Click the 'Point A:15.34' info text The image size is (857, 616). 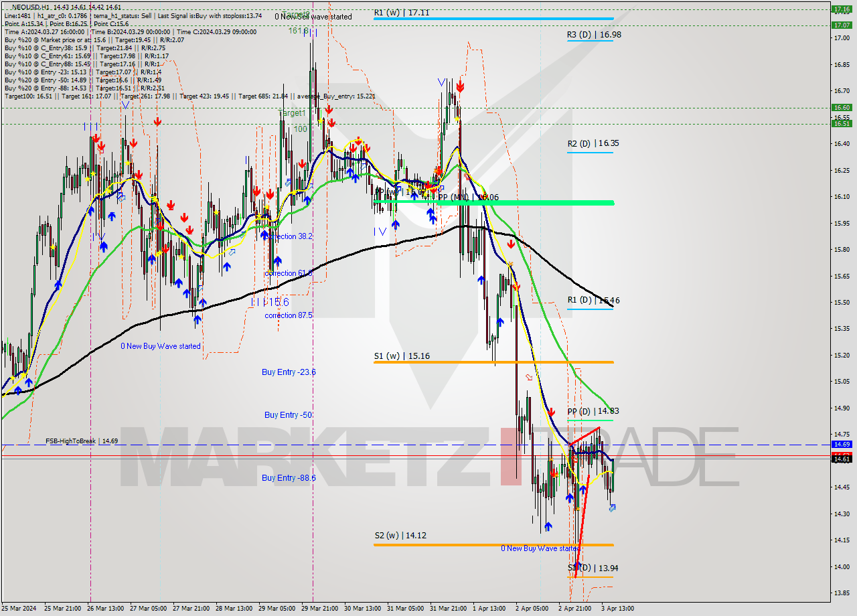pos(24,23)
